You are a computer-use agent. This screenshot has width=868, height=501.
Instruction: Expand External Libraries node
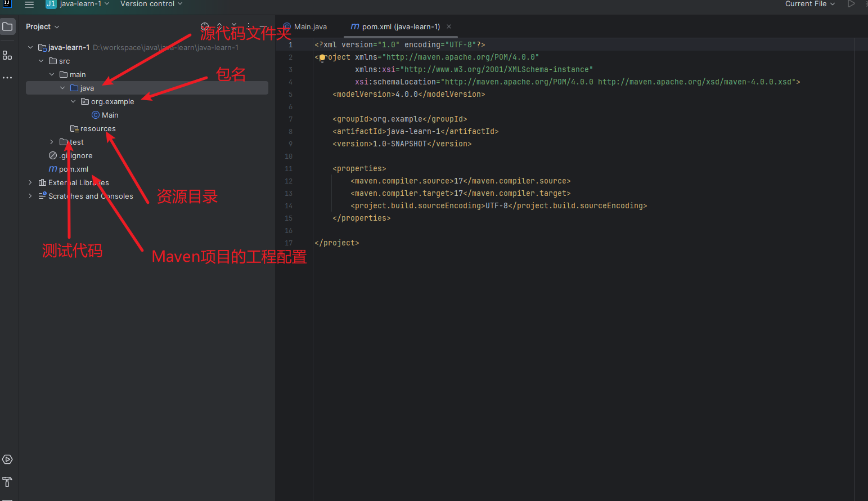(30, 182)
